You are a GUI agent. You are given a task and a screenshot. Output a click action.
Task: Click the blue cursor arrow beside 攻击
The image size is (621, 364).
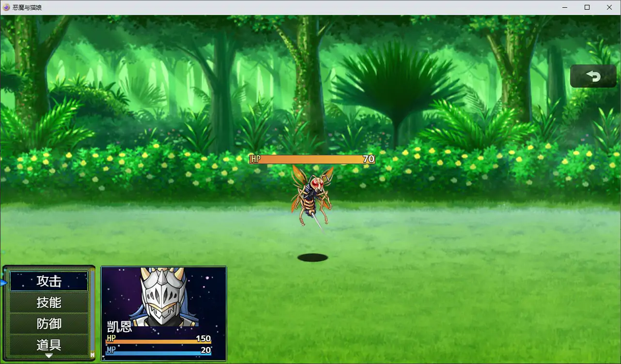click(x=3, y=283)
